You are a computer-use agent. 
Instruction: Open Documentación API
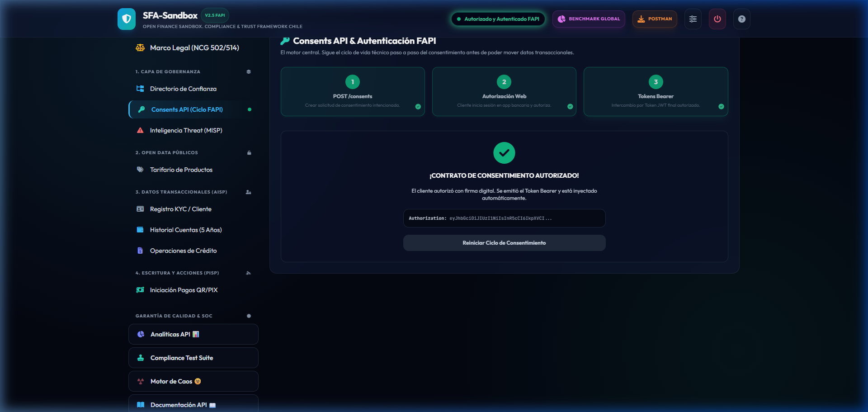pyautogui.click(x=193, y=404)
